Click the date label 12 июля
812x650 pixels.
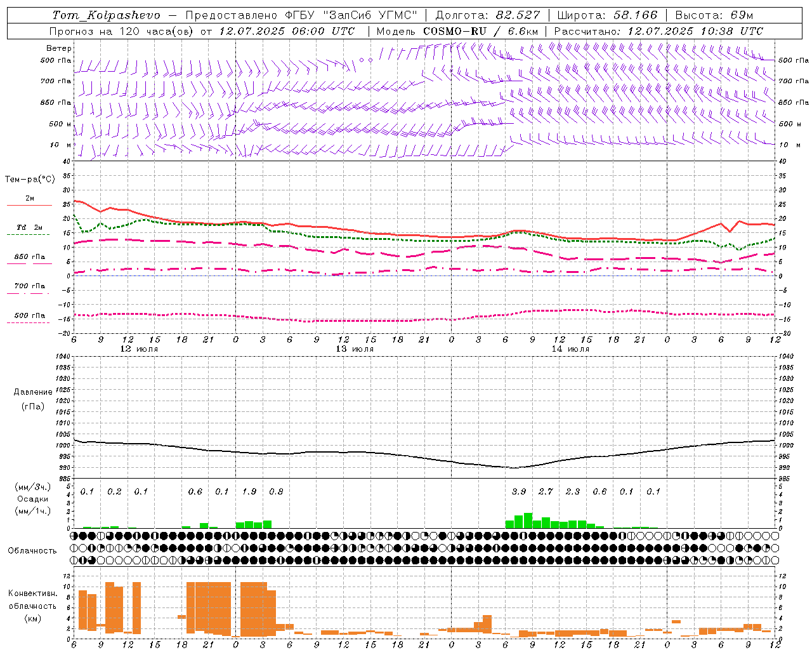(139, 349)
